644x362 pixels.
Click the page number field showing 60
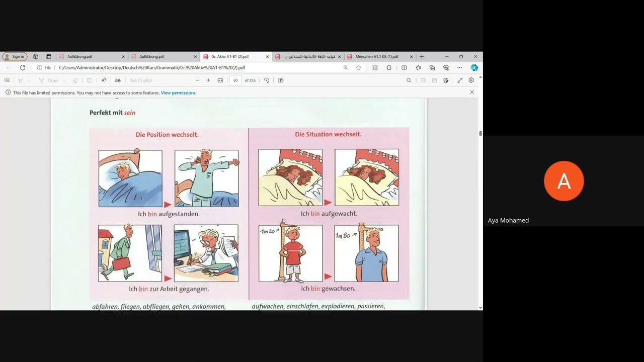point(235,80)
